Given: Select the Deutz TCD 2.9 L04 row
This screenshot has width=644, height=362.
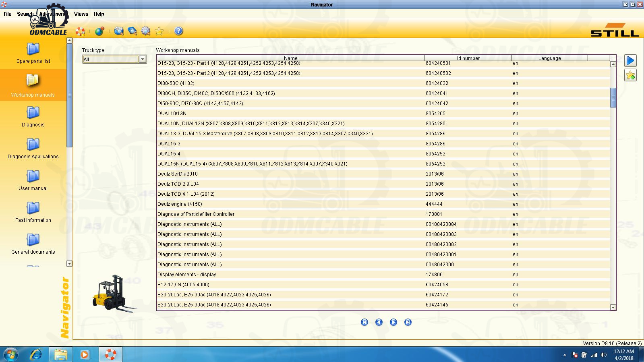Looking at the screenshot, I should [383, 184].
